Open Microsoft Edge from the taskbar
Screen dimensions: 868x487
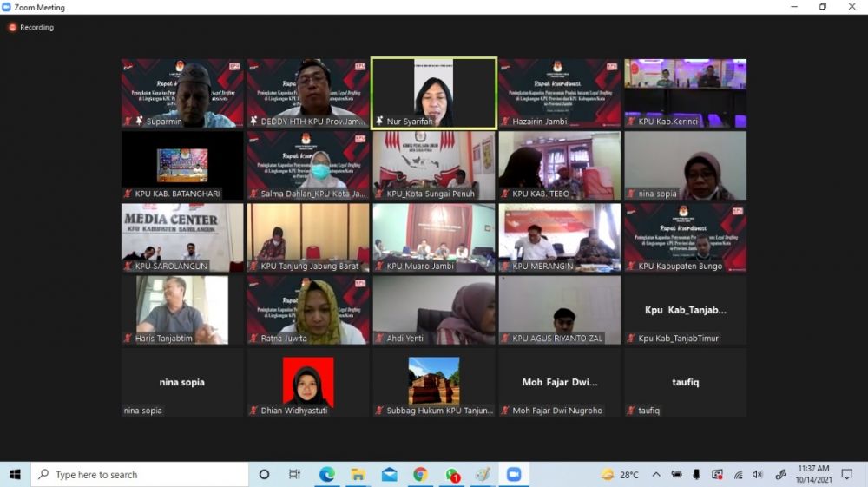(327, 474)
